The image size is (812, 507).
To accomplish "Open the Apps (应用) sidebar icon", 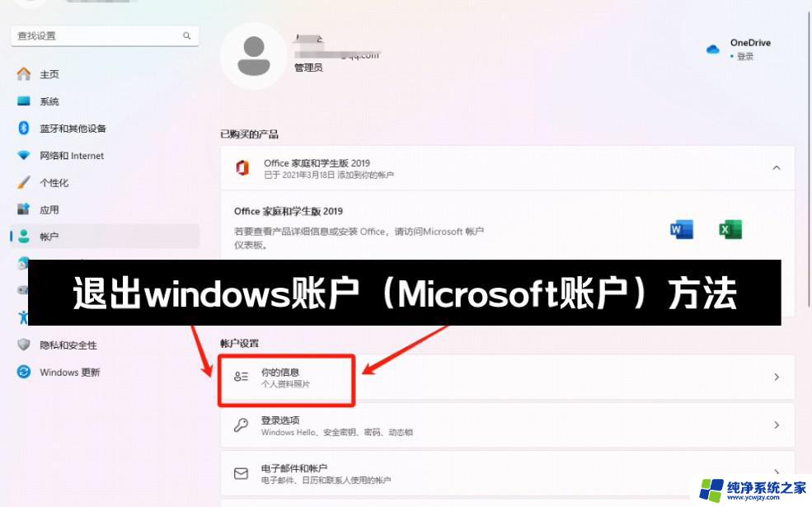I will [x=23, y=209].
